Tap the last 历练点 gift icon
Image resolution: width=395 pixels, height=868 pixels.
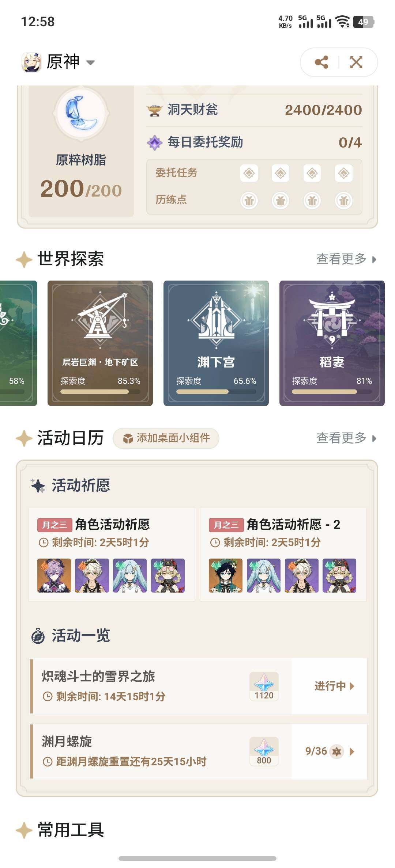[344, 200]
